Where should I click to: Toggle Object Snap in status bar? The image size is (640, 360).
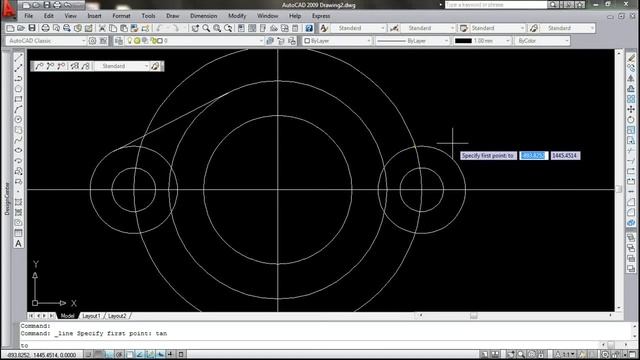click(129, 354)
